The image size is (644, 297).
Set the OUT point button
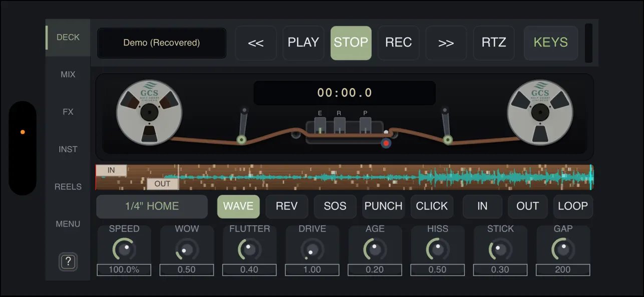tap(528, 206)
